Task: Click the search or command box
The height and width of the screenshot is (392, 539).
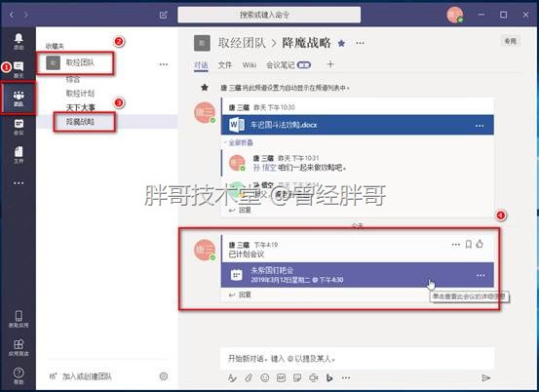Action: pos(269,15)
